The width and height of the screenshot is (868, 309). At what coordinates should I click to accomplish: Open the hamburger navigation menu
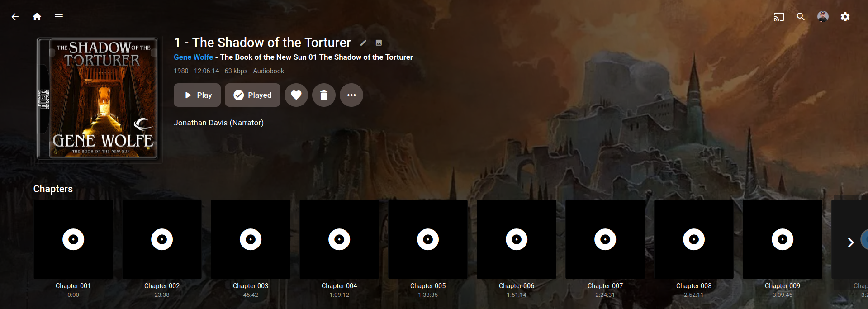coord(59,17)
